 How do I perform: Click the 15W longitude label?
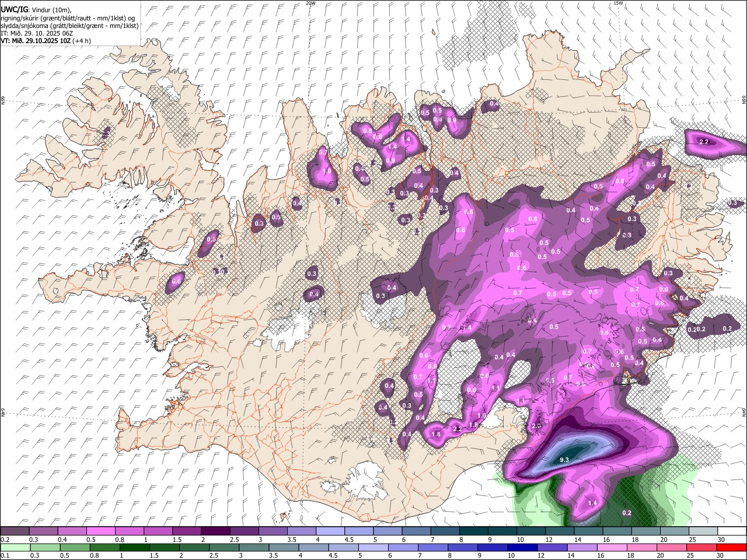[618, 3]
